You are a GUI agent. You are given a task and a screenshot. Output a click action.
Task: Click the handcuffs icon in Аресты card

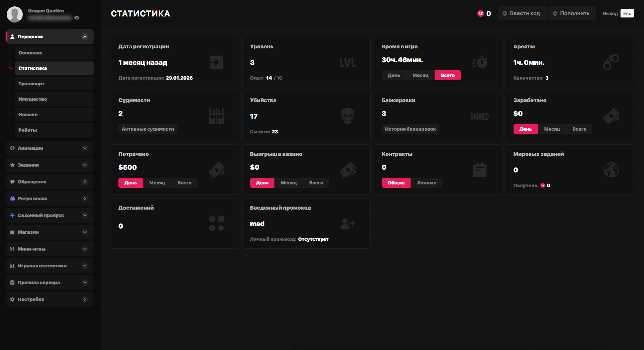tap(611, 62)
